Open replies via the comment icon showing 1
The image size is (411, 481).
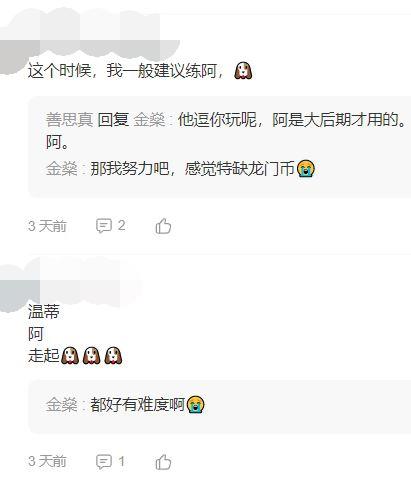[x=110, y=462]
